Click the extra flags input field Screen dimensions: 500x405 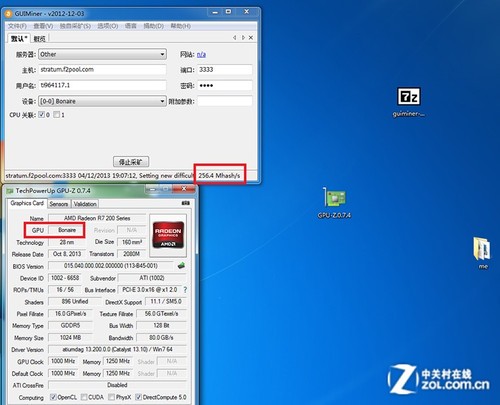tap(225, 101)
